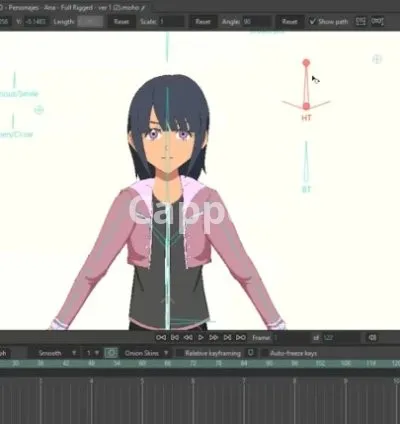The height and width of the screenshot is (424, 400).
Task: Click the Close bone label on the left
Action: coord(17,134)
